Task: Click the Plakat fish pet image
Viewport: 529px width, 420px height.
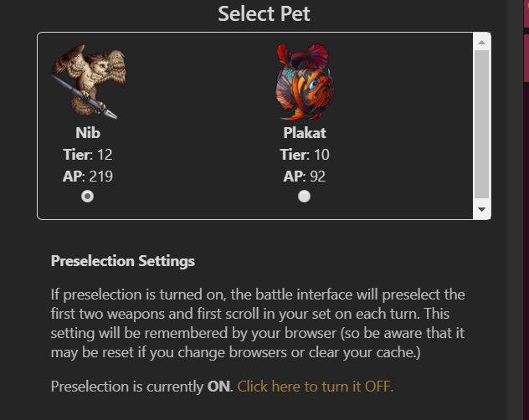Action: coord(305,81)
